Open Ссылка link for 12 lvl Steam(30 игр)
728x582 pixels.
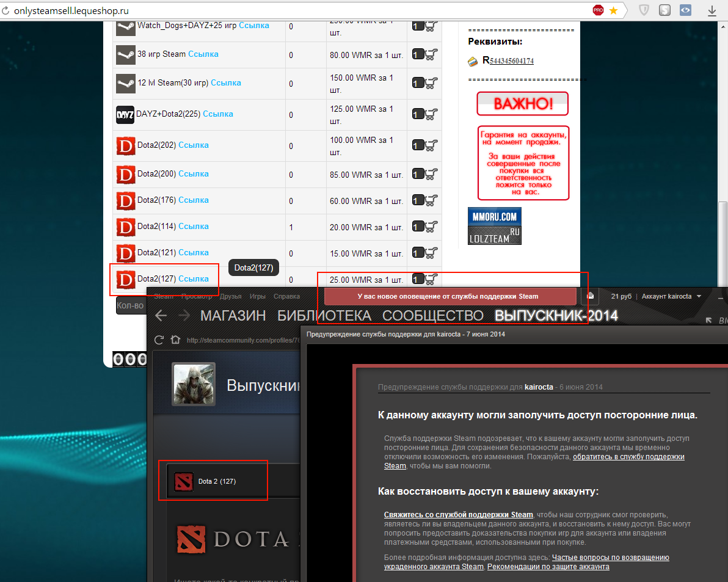coord(225,82)
